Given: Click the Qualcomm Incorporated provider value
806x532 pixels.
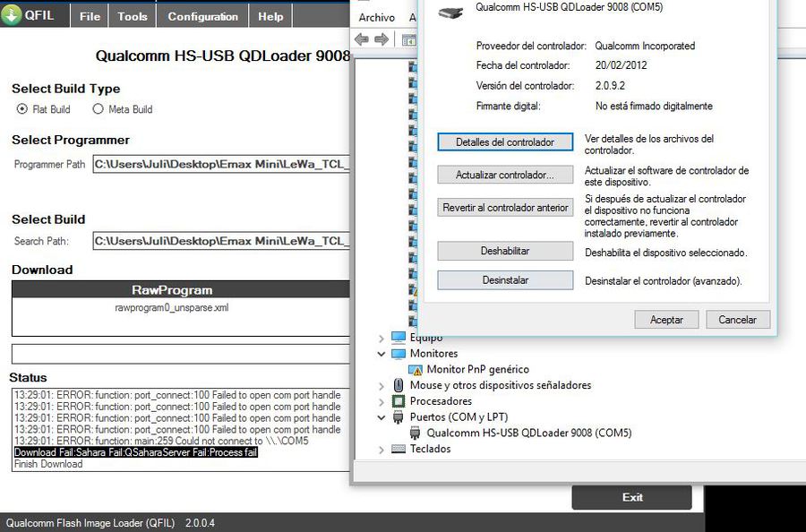Looking at the screenshot, I should (645, 46).
